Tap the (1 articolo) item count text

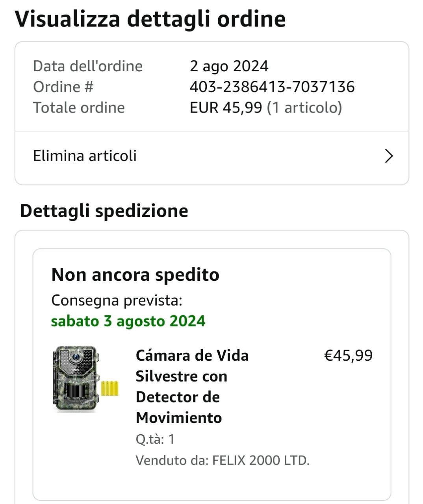(304, 107)
